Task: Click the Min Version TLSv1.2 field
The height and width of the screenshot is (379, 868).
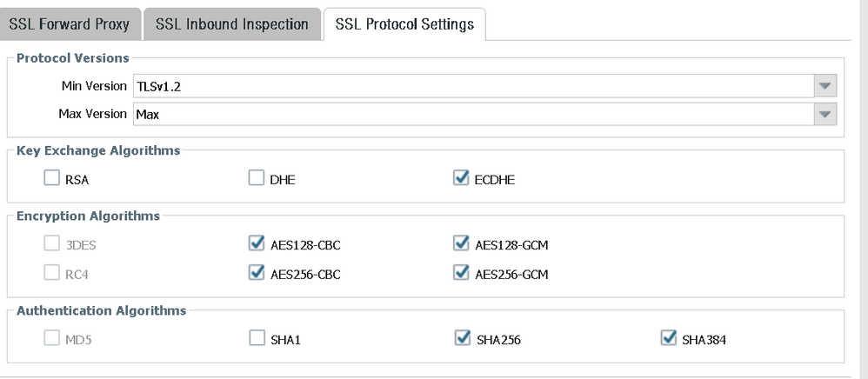Action: click(470, 86)
